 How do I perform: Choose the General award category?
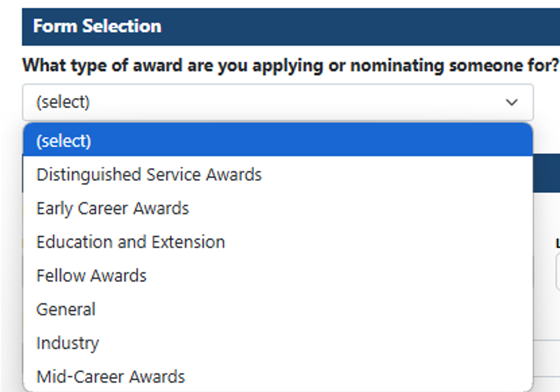(66, 309)
